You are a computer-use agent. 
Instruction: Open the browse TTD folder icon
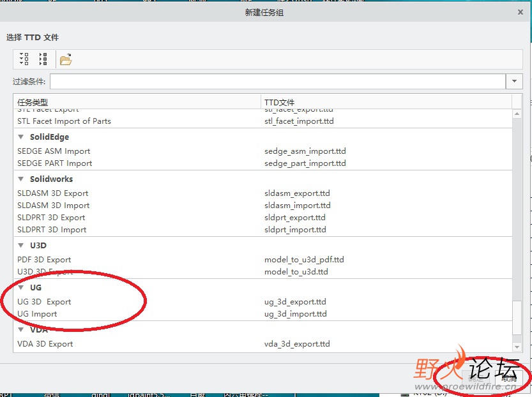(66, 59)
